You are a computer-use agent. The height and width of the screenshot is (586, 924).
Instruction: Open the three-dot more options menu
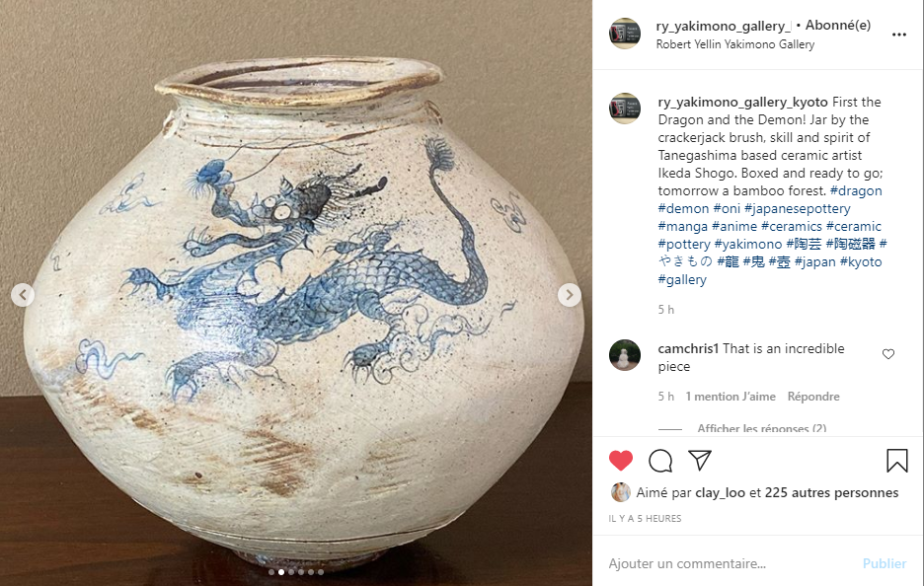(x=898, y=35)
